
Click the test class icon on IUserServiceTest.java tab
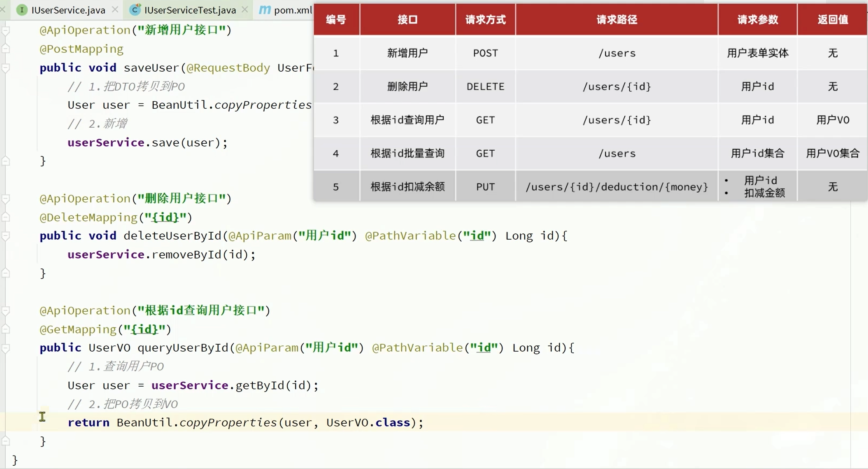click(135, 9)
